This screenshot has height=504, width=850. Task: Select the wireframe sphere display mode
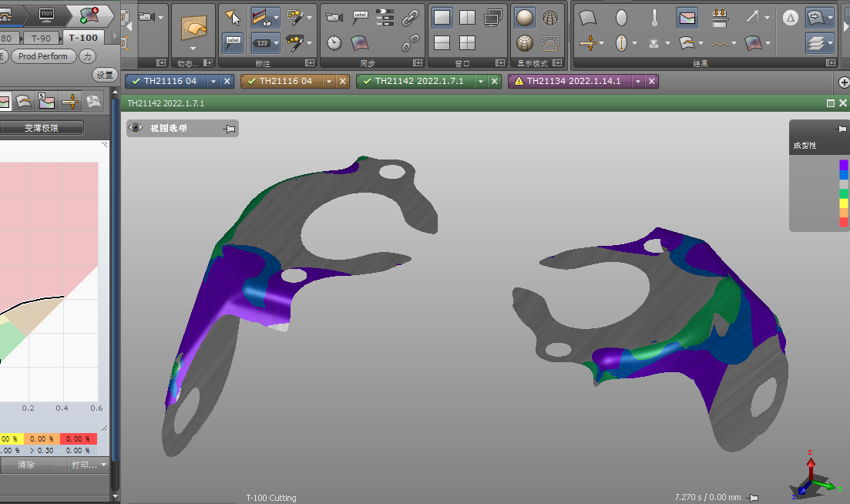(x=550, y=18)
